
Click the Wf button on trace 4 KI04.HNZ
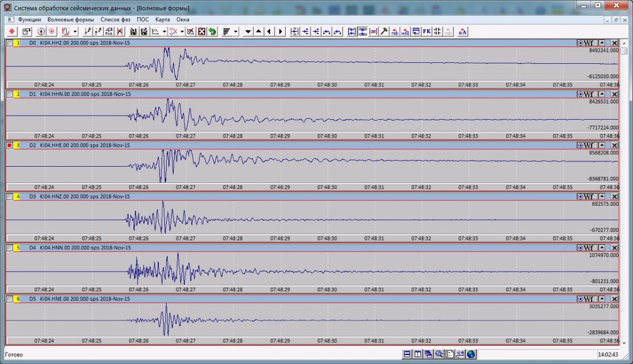tap(586, 197)
